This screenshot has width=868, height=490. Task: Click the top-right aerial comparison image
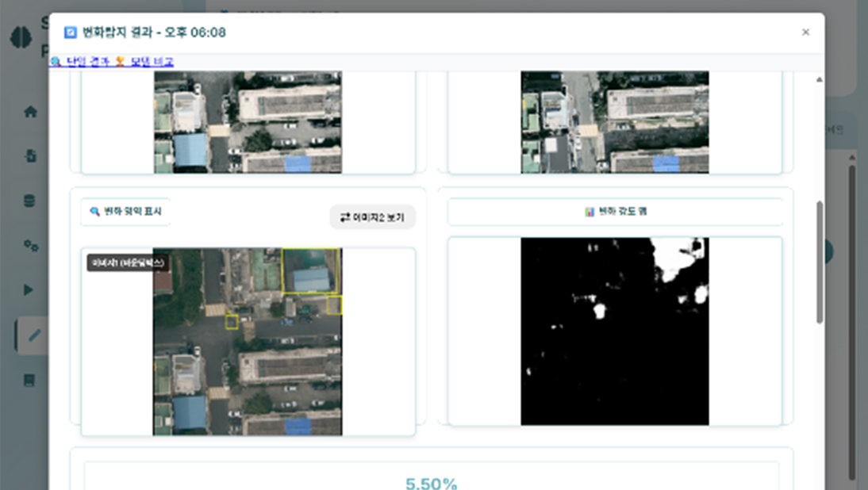[614, 122]
